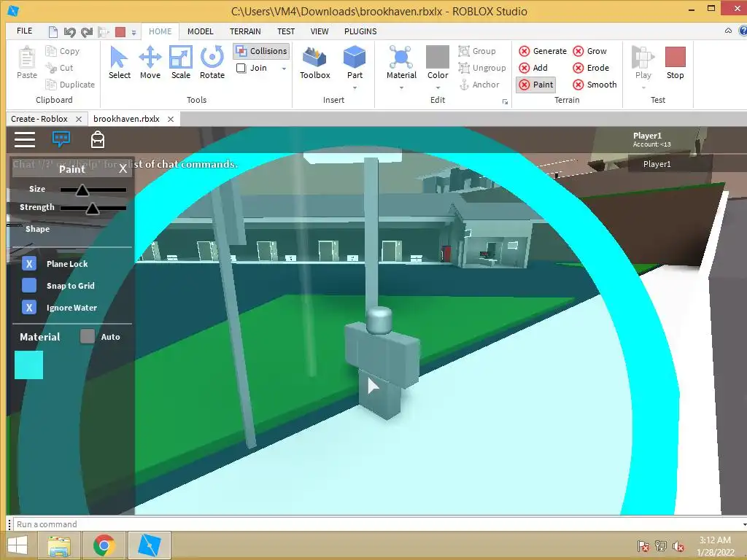Toggle the Ignore Water checkbox
The width and height of the screenshot is (747, 560).
coord(29,308)
